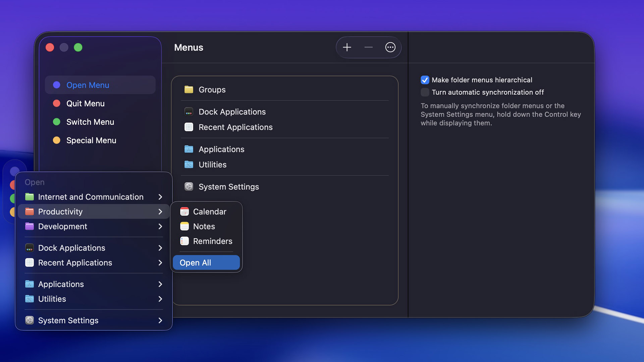Enable Turn automatic synchronization off
Image resolution: width=644 pixels, height=362 pixels.
click(x=425, y=92)
